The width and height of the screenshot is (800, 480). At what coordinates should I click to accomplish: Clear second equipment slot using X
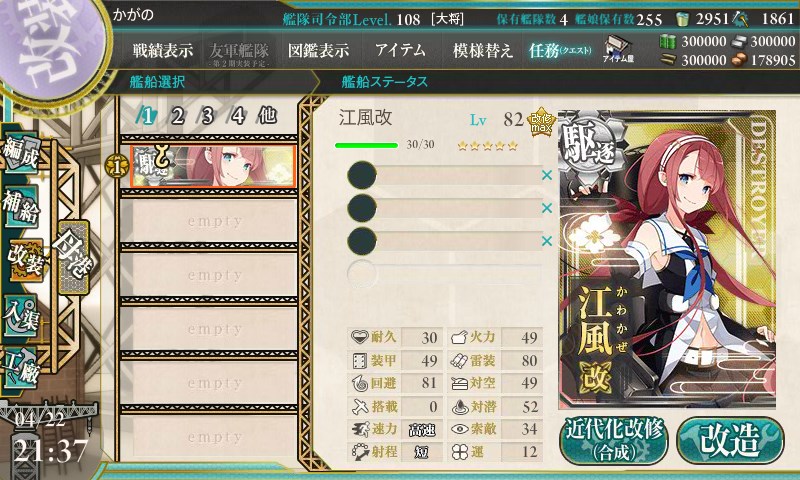(x=547, y=208)
